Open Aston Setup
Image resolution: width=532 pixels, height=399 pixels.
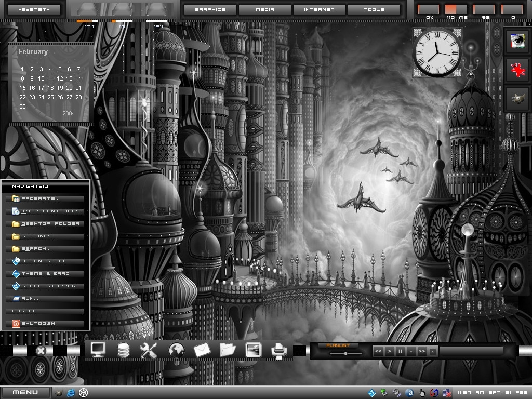(45, 261)
